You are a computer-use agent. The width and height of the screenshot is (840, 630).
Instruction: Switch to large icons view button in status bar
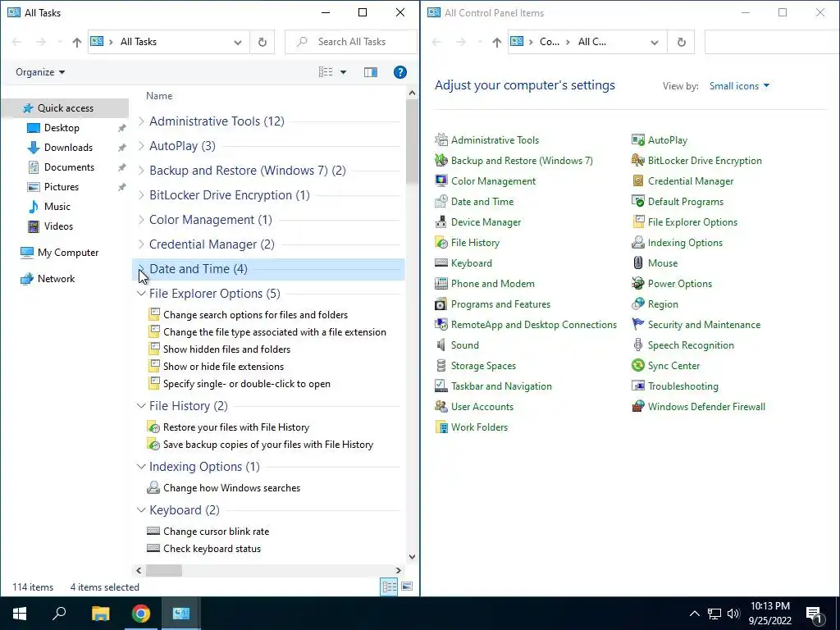[407, 587]
